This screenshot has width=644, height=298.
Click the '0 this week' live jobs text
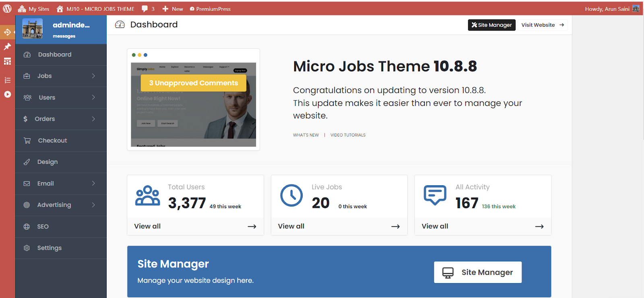(x=353, y=207)
